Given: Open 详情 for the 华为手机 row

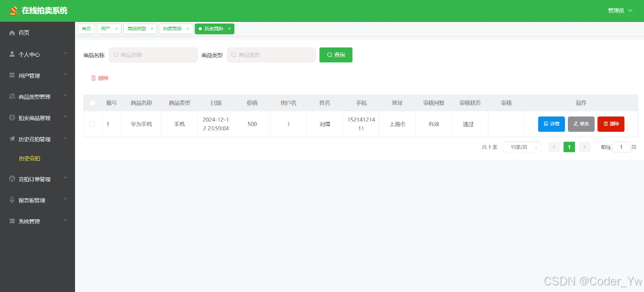Looking at the screenshot, I should 551,124.
